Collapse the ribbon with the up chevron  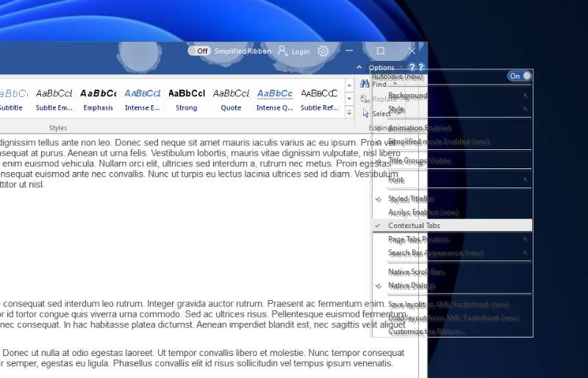359,68
